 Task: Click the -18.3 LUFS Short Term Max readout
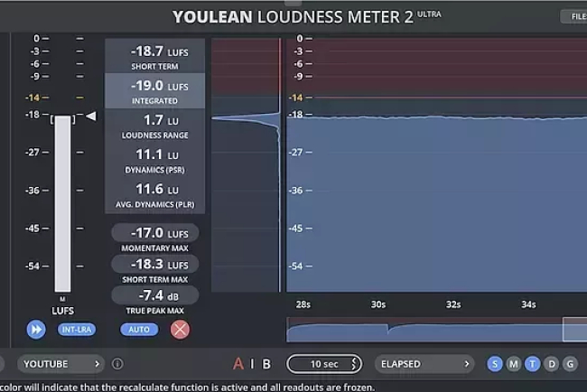[x=155, y=265]
